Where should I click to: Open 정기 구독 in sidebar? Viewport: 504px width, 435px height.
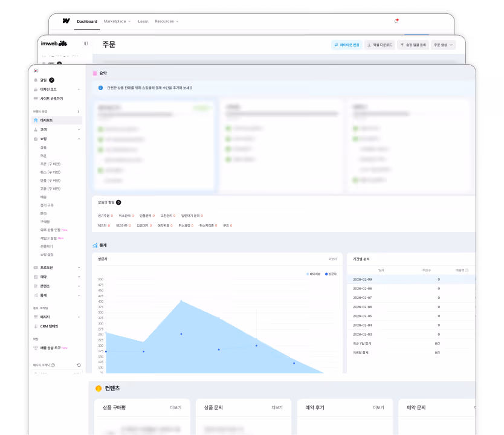pos(47,205)
